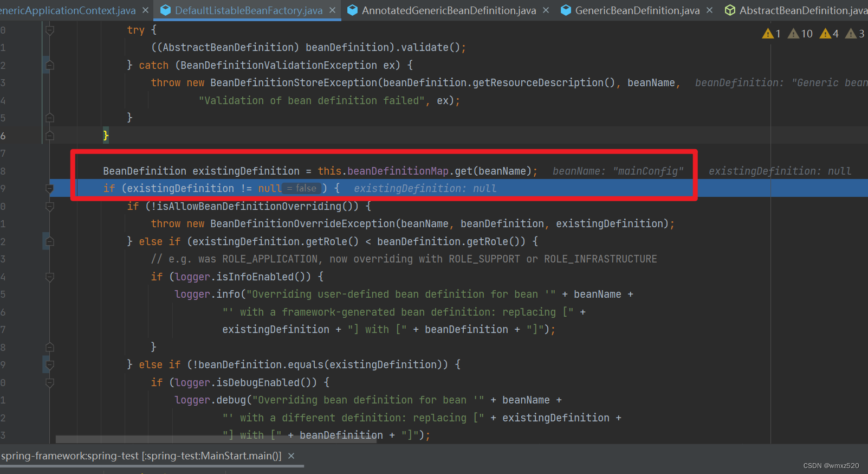Click the 'this' keyword before beanDefinitionMap
This screenshot has width=868, height=474.
click(329, 171)
